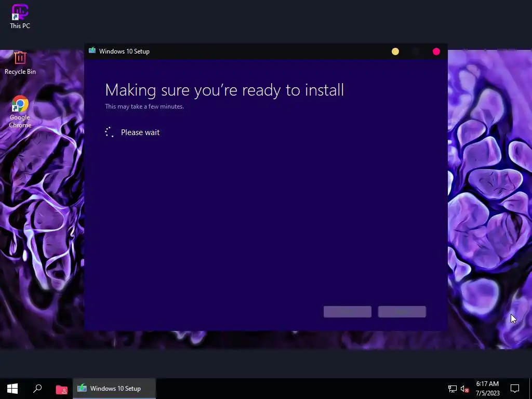Image resolution: width=532 pixels, height=399 pixels.
Task: Open the clock showing 6:17 AM
Action: pyautogui.click(x=487, y=389)
